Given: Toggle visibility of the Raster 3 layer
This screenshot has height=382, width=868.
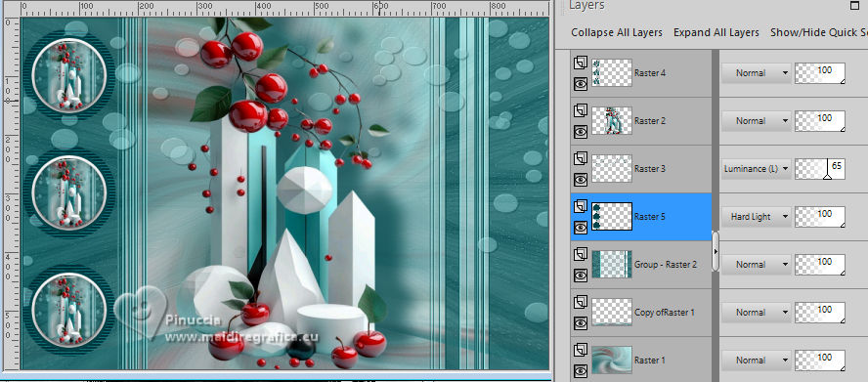Looking at the screenshot, I should 581,180.
